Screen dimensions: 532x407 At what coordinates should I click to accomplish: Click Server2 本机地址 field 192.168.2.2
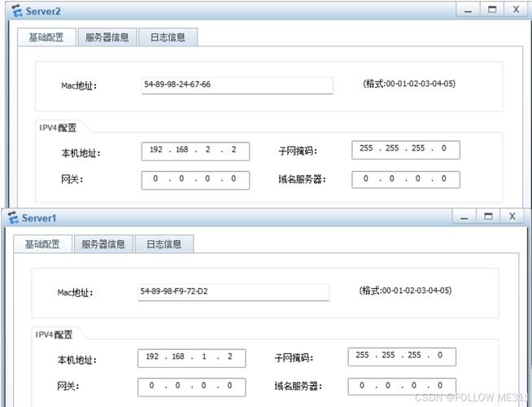point(195,151)
